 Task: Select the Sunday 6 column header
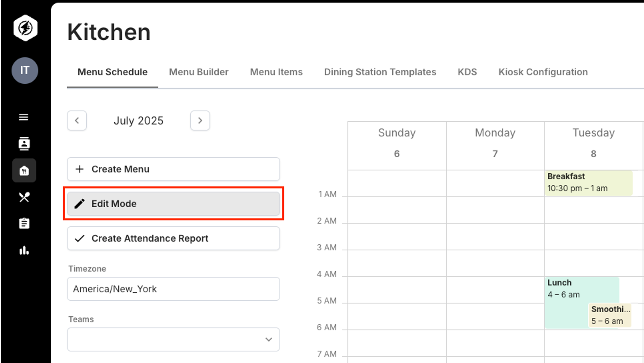click(397, 146)
